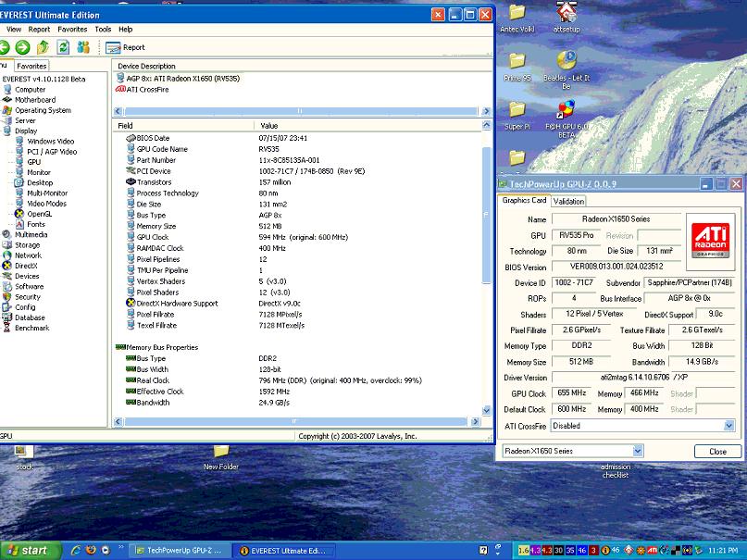Click the Close button in GPU-Z
This screenshot has height=560, width=747.
click(717, 451)
